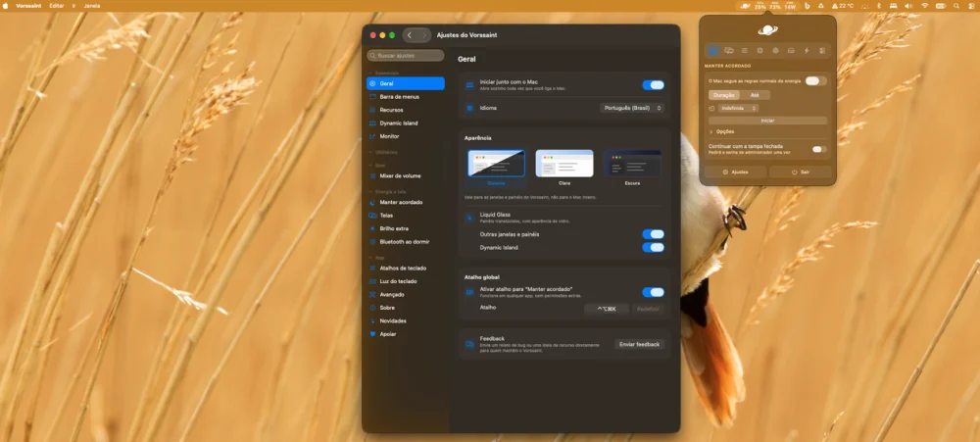Click the forward chevron in the title bar
Image resolution: width=980 pixels, height=442 pixels.
[423, 35]
